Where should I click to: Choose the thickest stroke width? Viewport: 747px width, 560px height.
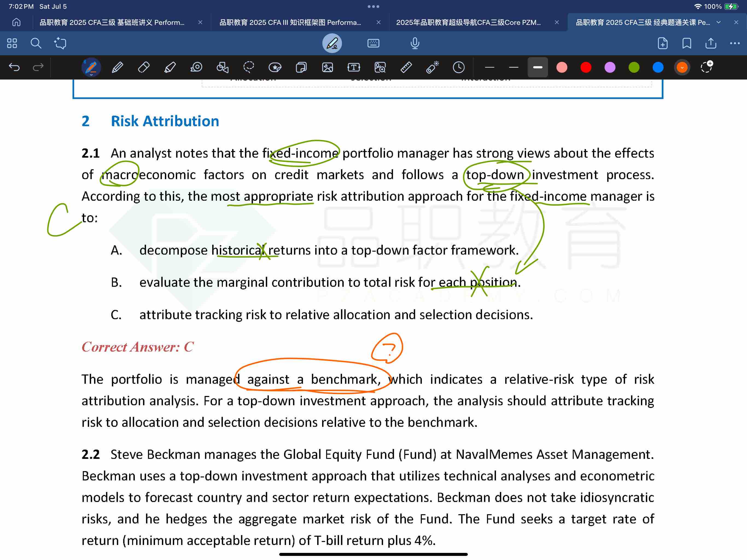tap(538, 67)
